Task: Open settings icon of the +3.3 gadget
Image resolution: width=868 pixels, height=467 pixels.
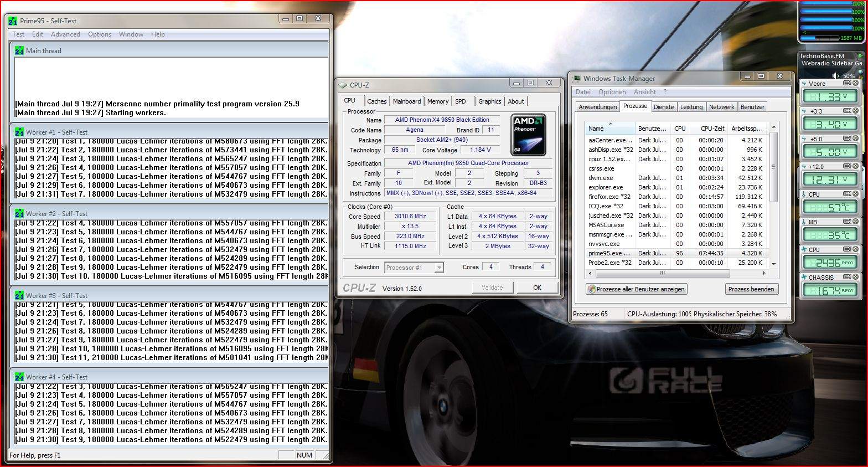Action: tap(847, 111)
